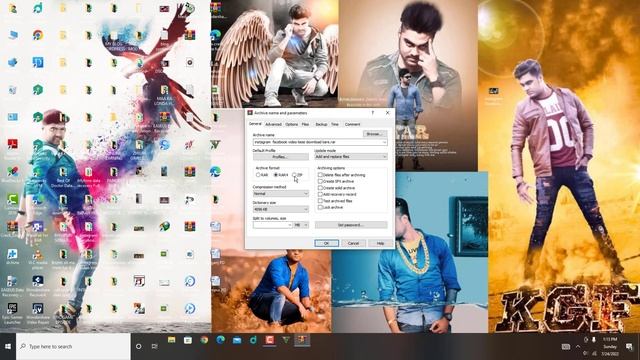Show hidden tray icons chevron
Viewport: 640px width, 360px height.
(x=578, y=347)
